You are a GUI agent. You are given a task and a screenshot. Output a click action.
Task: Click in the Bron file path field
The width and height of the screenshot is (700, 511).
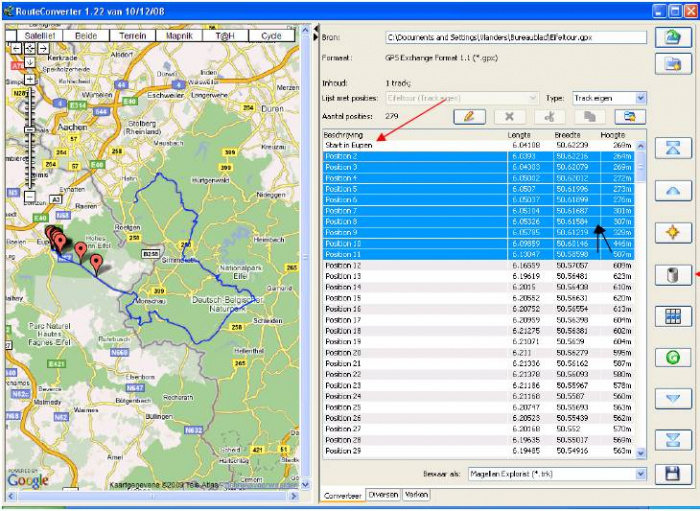coord(516,37)
